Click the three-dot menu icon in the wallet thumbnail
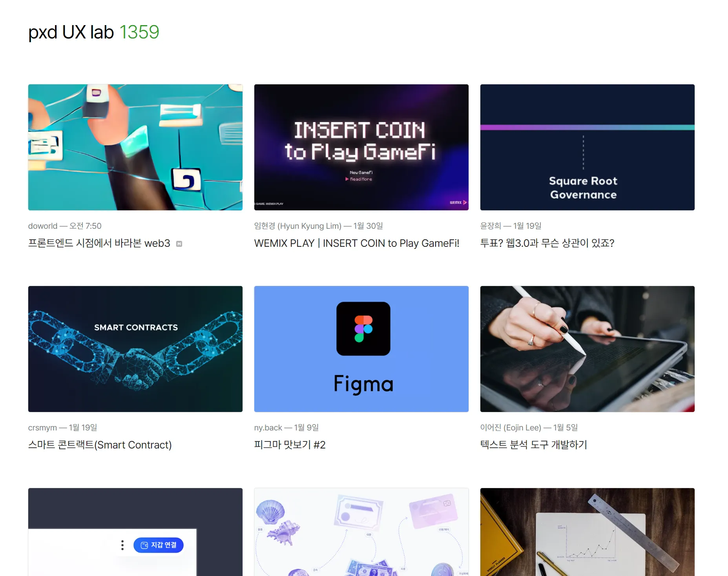The height and width of the screenshot is (576, 728). [122, 545]
